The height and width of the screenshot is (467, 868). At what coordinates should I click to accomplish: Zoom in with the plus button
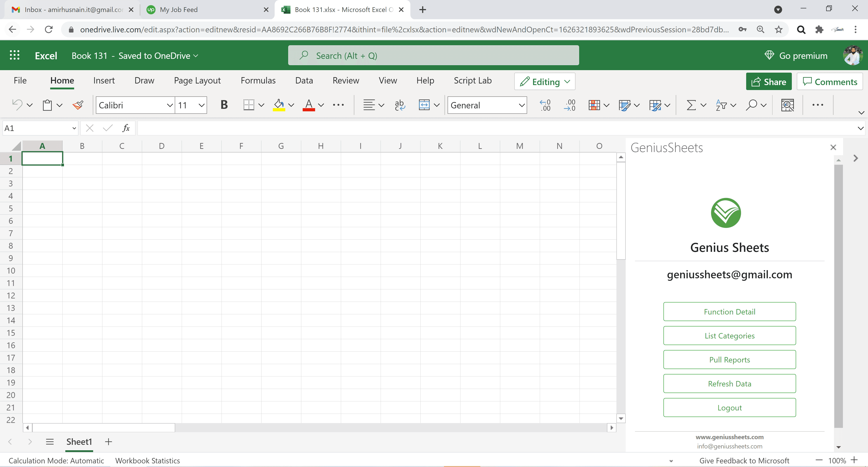coord(854,460)
